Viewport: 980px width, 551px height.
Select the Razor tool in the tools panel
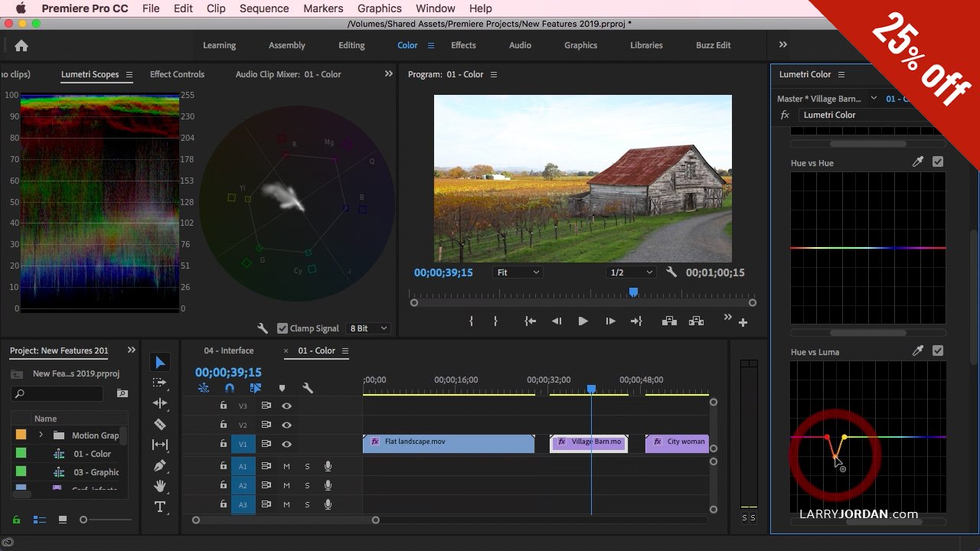click(160, 424)
